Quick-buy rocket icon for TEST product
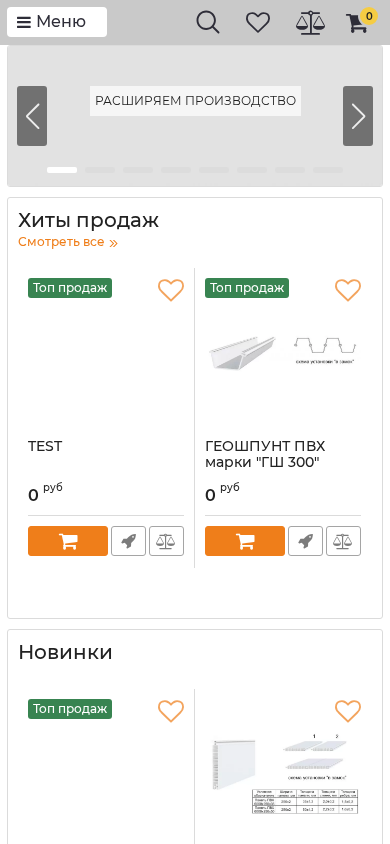The image size is (390, 844). pyautogui.click(x=129, y=541)
